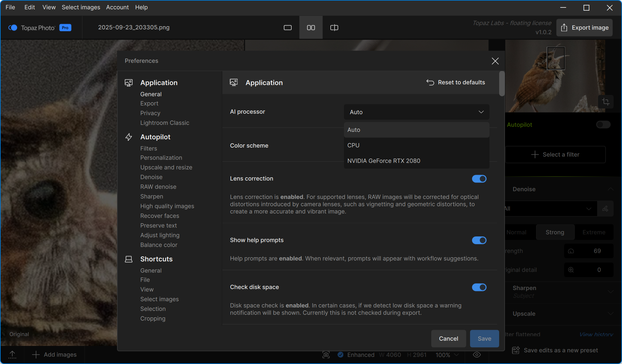Close the Preferences dialog
This screenshot has height=364, width=622.
pyautogui.click(x=495, y=61)
